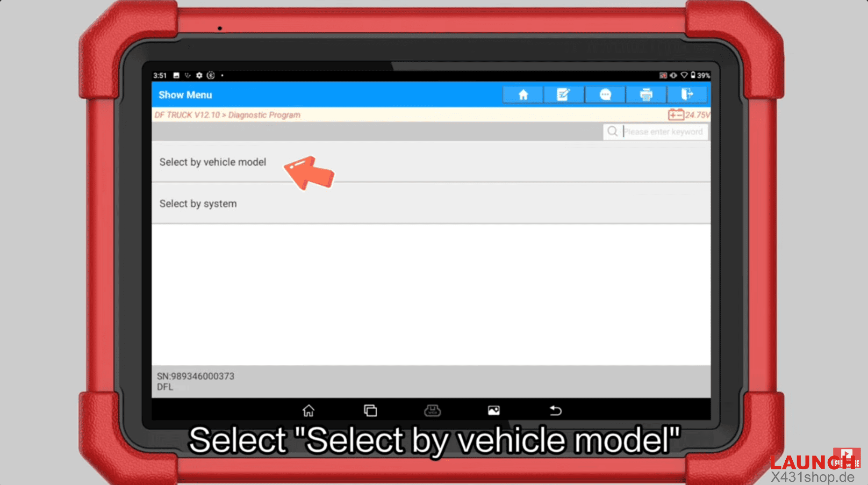Screen dimensions: 868x485
Task: Choose 'Select by system' option
Action: click(x=198, y=204)
